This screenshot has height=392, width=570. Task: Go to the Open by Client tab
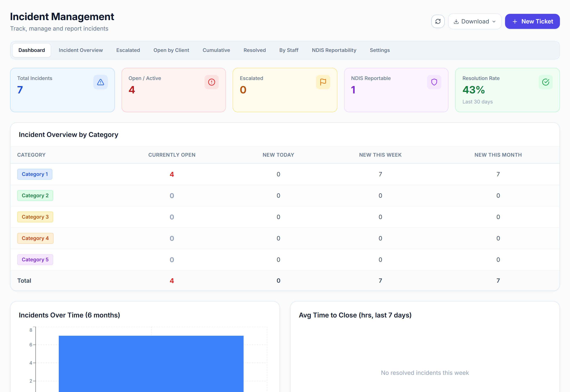(171, 50)
